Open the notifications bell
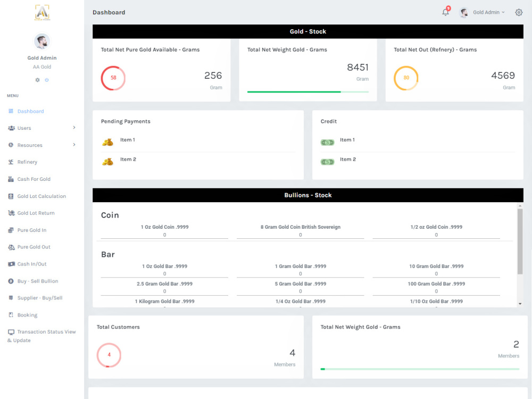The height and width of the screenshot is (399, 532). [445, 12]
